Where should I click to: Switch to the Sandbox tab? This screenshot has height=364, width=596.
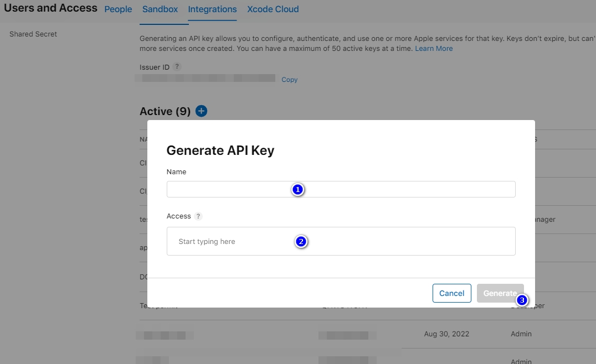(160, 9)
